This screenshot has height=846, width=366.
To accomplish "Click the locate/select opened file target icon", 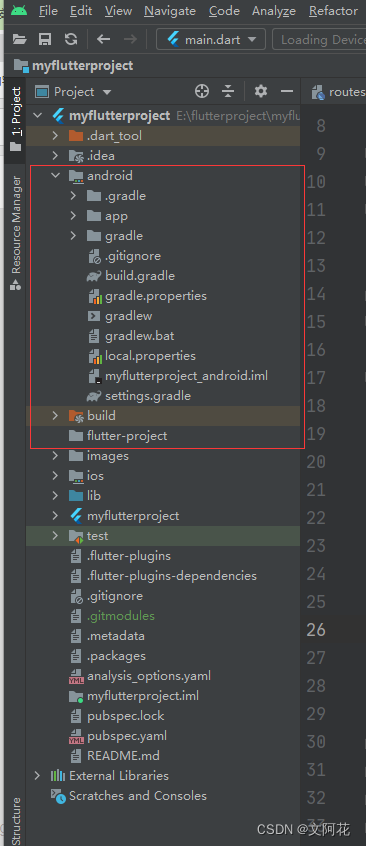I will (x=202, y=91).
